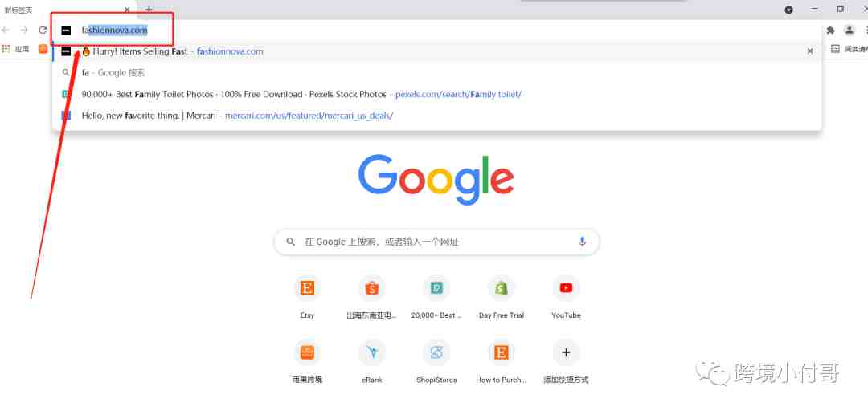
Task: Open the 应用 apps bookmark
Action: point(15,49)
